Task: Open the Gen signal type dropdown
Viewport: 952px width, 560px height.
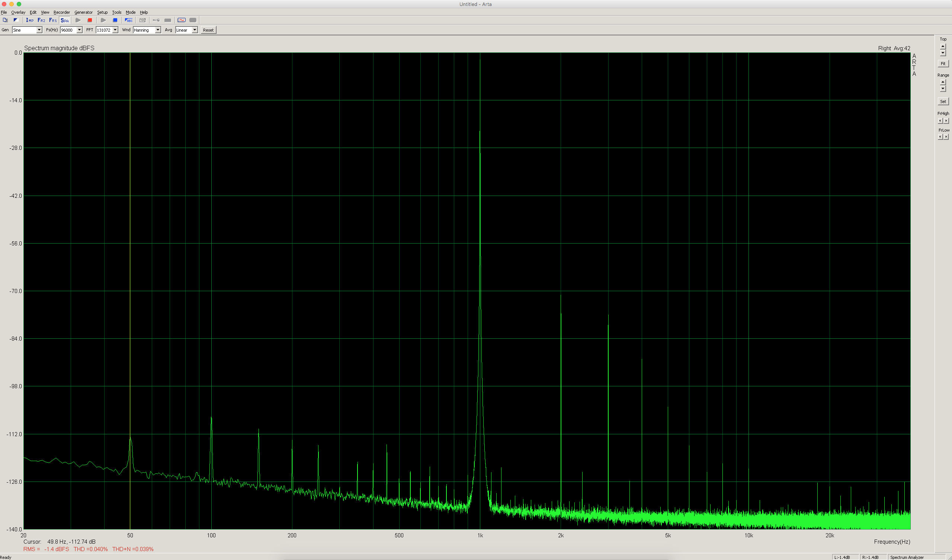Action: (39, 30)
